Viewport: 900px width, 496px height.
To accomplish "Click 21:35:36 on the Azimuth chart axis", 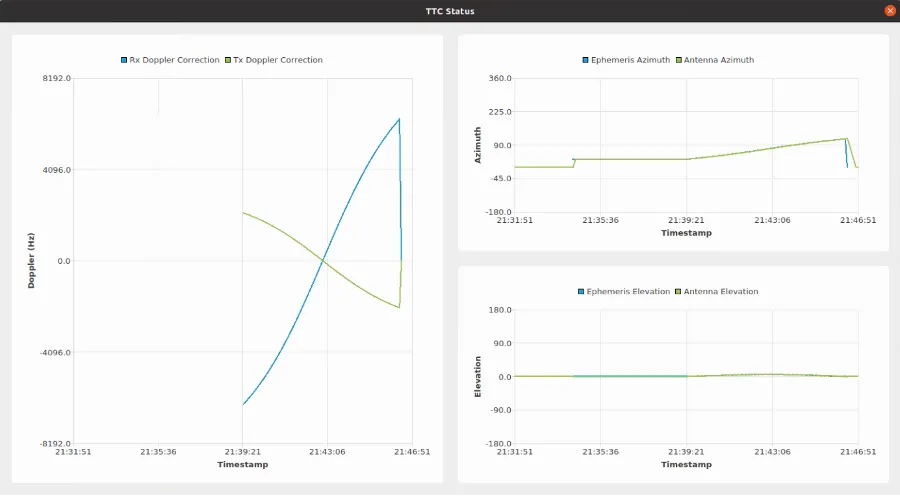I will 600,220.
